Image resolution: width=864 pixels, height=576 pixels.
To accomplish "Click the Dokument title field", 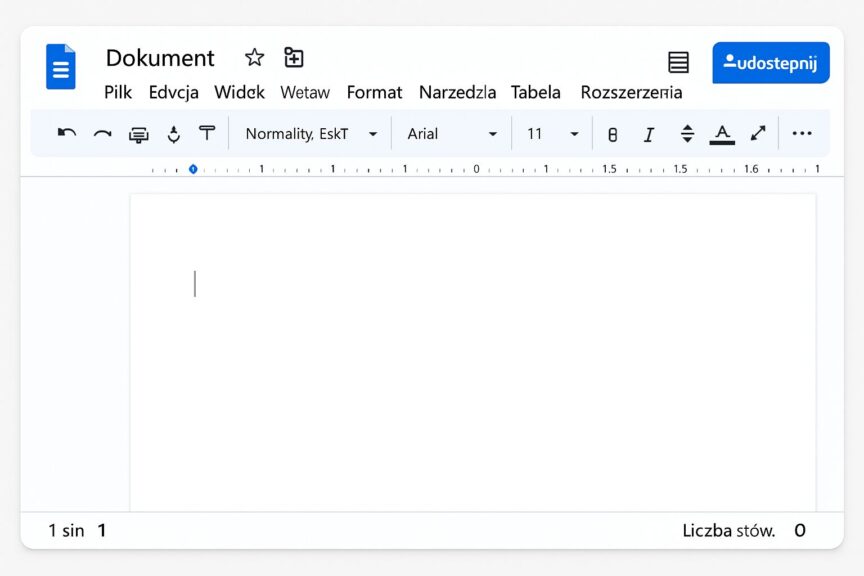I will coord(160,58).
